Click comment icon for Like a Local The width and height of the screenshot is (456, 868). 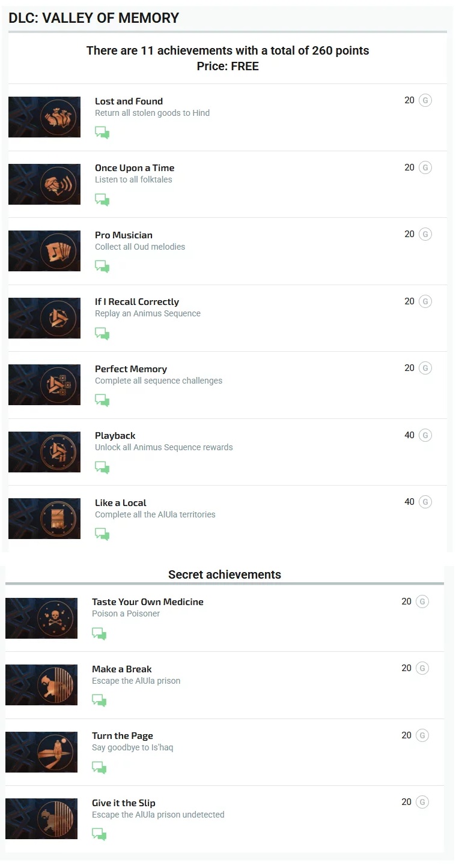[x=102, y=534]
